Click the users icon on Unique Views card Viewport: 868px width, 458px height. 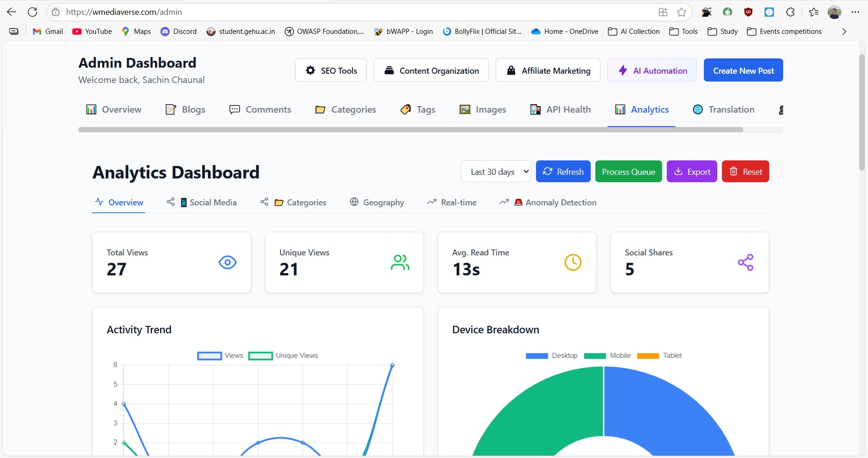click(x=400, y=263)
